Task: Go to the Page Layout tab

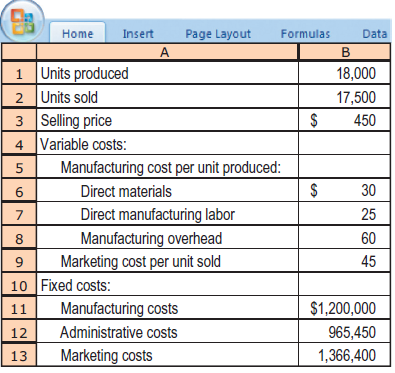Action: (218, 34)
